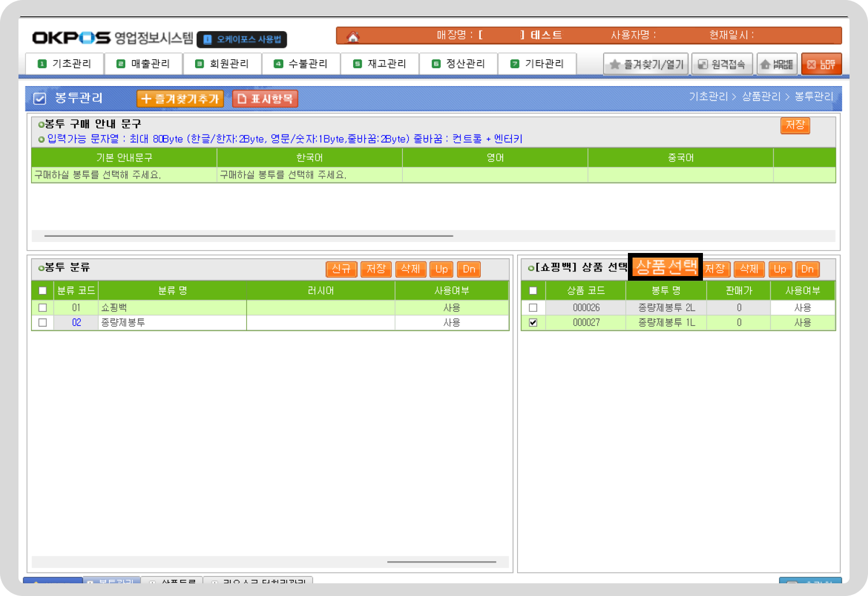868x596 pixels.
Task: Uncheck the 종량제봉투 1L product checkbox
Action: [x=533, y=323]
